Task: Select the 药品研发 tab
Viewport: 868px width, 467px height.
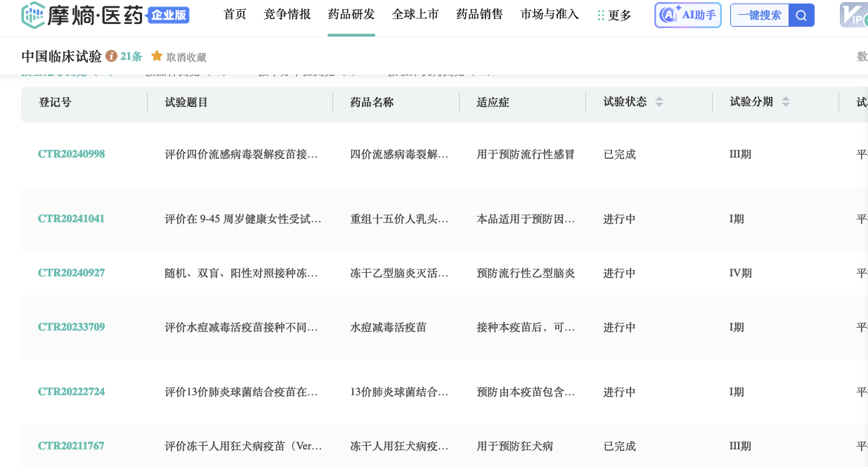Action: pyautogui.click(x=351, y=14)
